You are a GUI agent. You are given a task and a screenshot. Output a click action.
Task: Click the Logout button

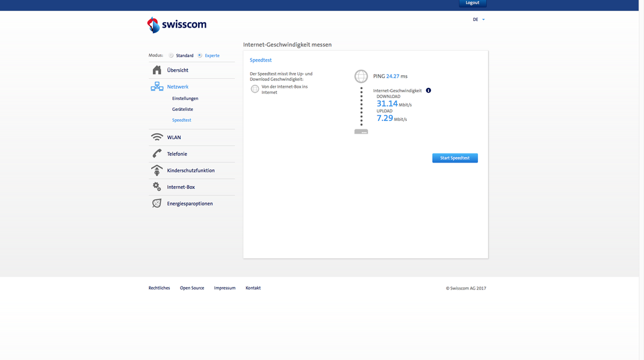472,3
